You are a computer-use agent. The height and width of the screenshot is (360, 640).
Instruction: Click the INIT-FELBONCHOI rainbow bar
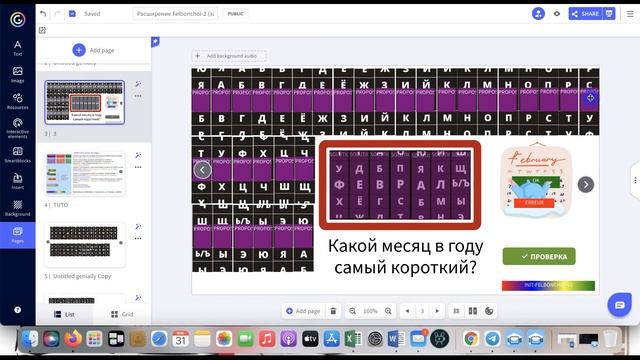(548, 285)
